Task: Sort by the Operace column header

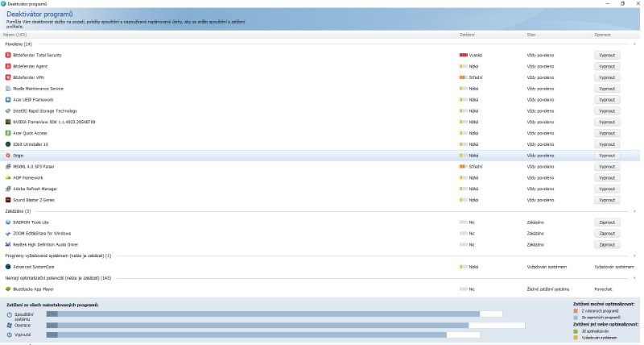Action: 602,35
